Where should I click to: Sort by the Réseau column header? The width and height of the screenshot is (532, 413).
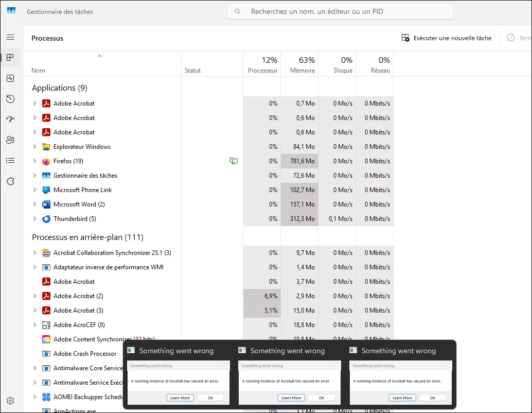(x=375, y=64)
